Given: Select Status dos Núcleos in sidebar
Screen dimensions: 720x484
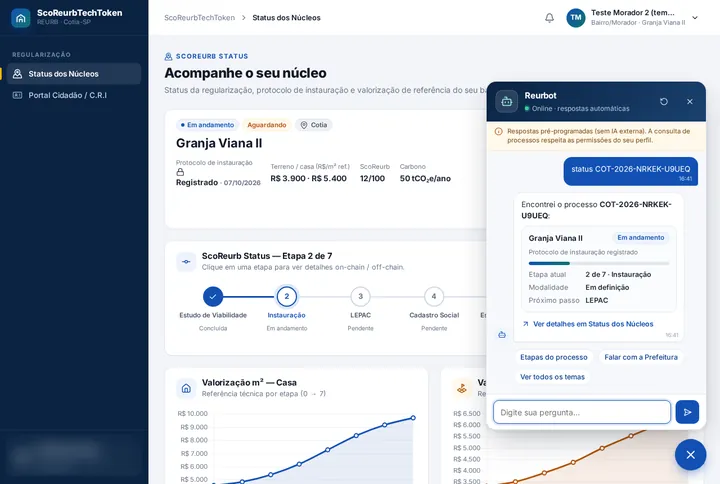Looking at the screenshot, I should (74, 73).
